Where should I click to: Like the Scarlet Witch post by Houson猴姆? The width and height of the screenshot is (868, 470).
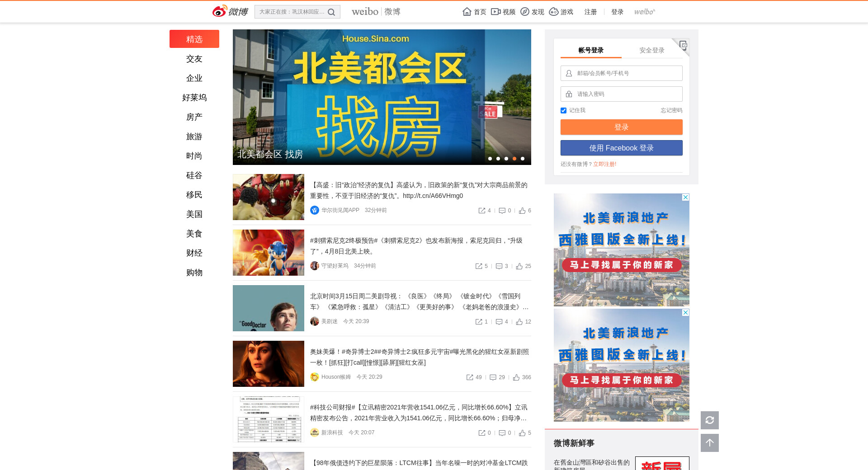coord(516,377)
